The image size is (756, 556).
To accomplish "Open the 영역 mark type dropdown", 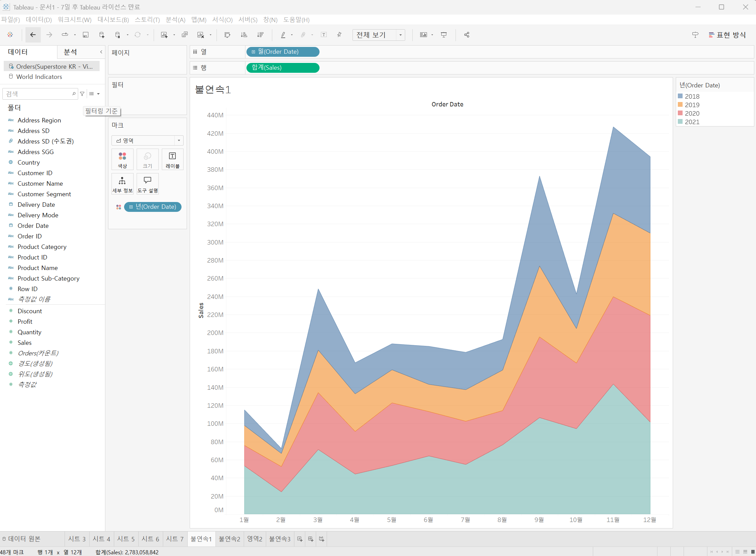I will click(x=179, y=140).
